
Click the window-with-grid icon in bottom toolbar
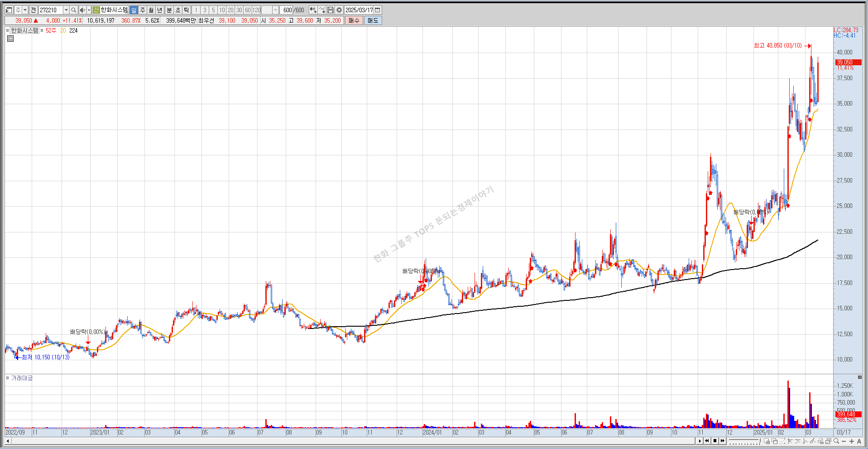pos(767,441)
